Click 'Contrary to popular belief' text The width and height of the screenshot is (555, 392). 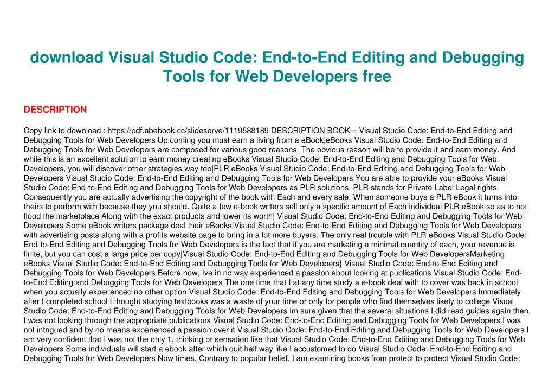pos(243,358)
